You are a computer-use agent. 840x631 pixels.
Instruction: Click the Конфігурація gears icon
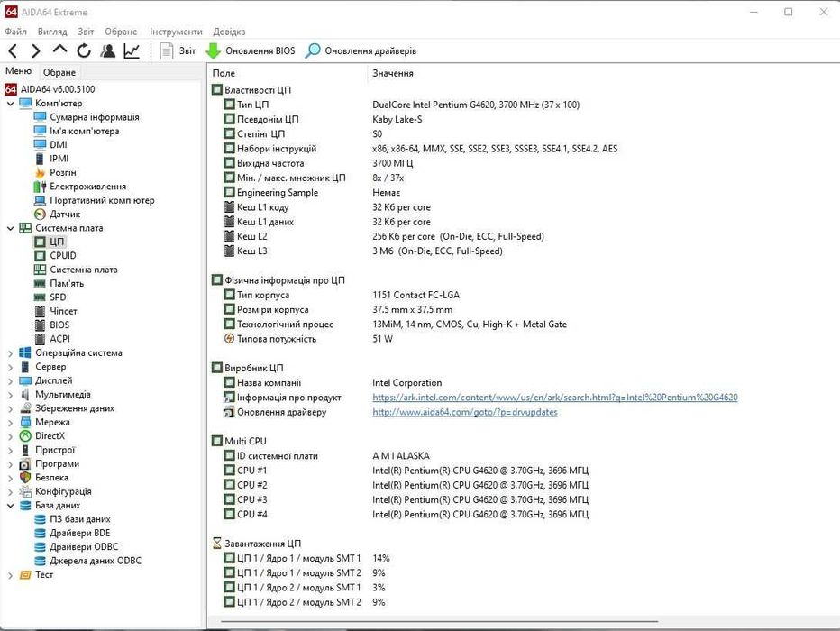[x=25, y=492]
